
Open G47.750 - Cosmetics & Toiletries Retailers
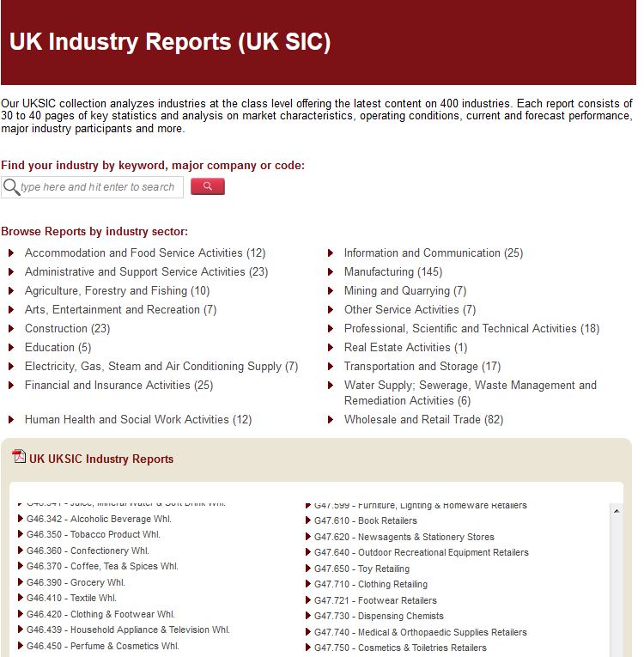(x=400, y=648)
